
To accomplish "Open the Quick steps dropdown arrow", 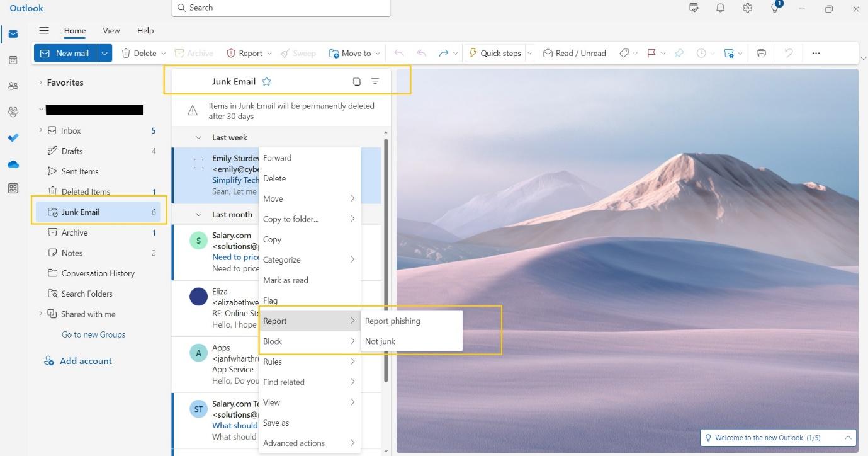I will point(529,53).
